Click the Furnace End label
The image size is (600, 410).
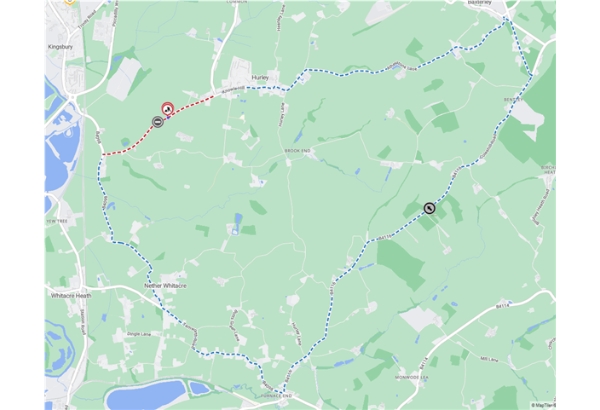pyautogui.click(x=276, y=396)
